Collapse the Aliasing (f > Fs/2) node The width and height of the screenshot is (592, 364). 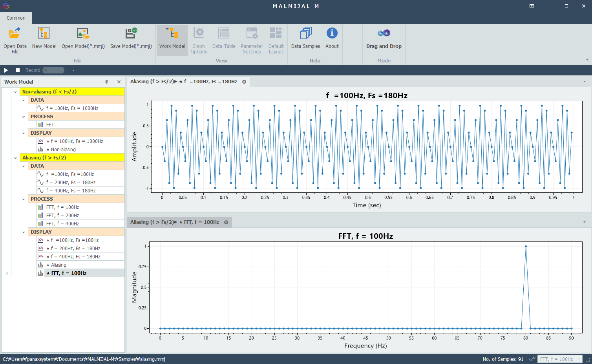pyautogui.click(x=15, y=158)
